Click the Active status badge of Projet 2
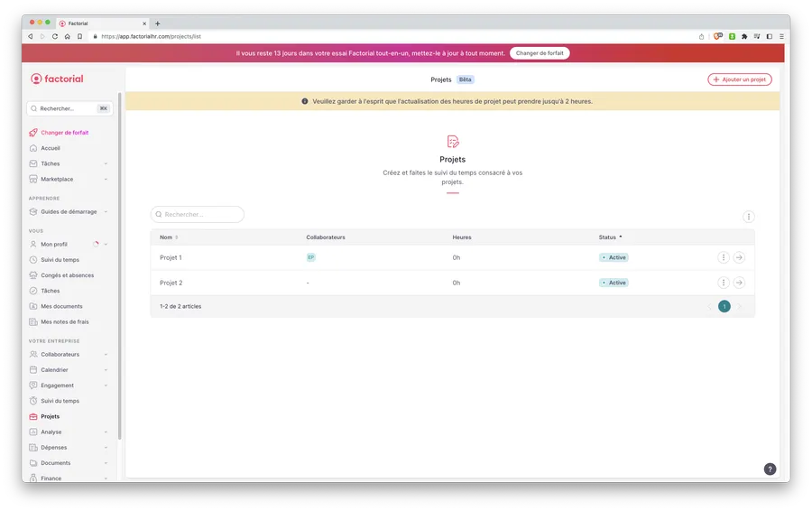The image size is (812, 511). 614,283
